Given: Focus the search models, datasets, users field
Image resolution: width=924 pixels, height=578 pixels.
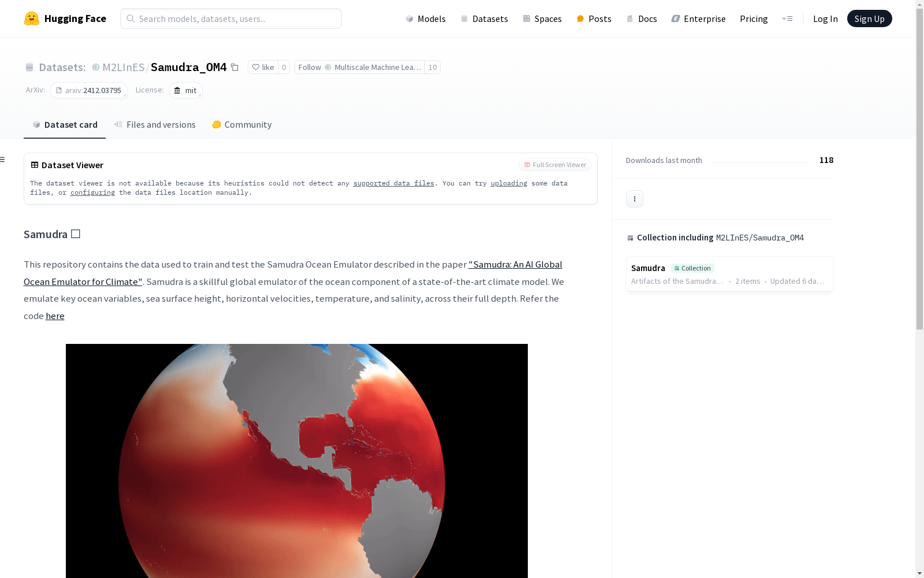Looking at the screenshot, I should [231, 18].
